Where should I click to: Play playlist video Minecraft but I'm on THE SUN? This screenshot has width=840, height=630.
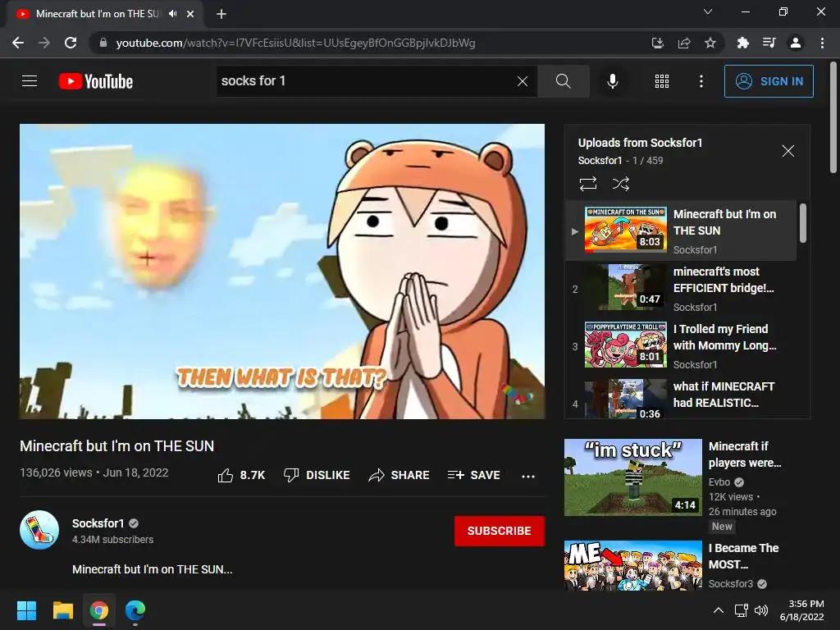681,231
